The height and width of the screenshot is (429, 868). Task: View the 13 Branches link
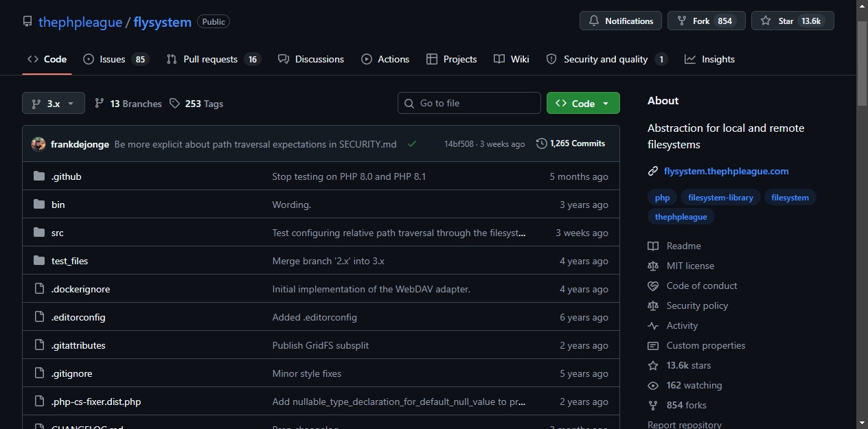pyautogui.click(x=128, y=104)
